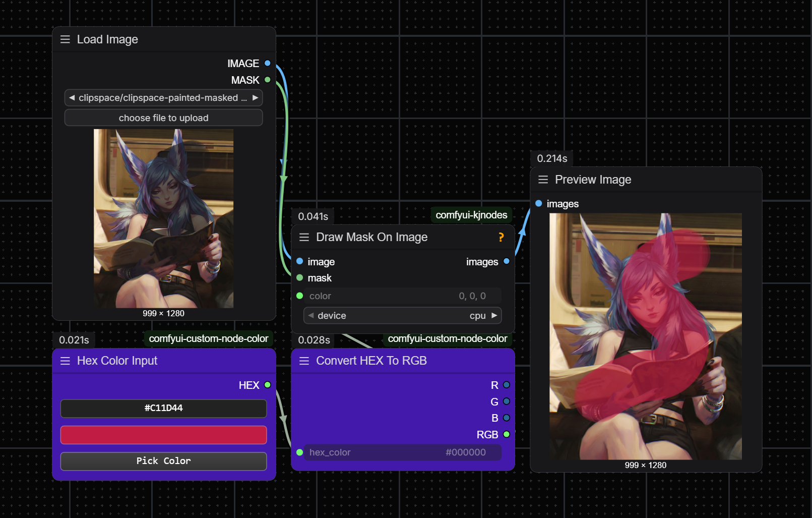Click the 0.021s execution time label
Image resolution: width=812 pixels, height=518 pixels.
pyautogui.click(x=74, y=340)
